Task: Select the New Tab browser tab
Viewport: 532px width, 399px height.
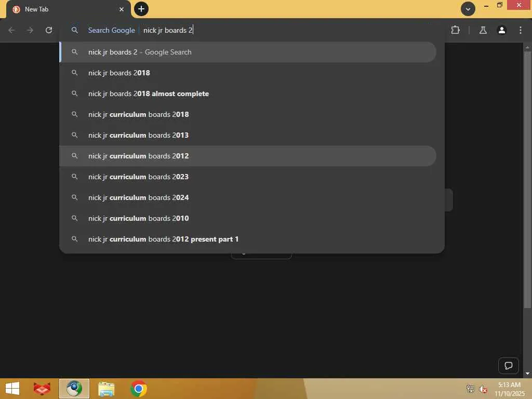Action: [x=68, y=9]
